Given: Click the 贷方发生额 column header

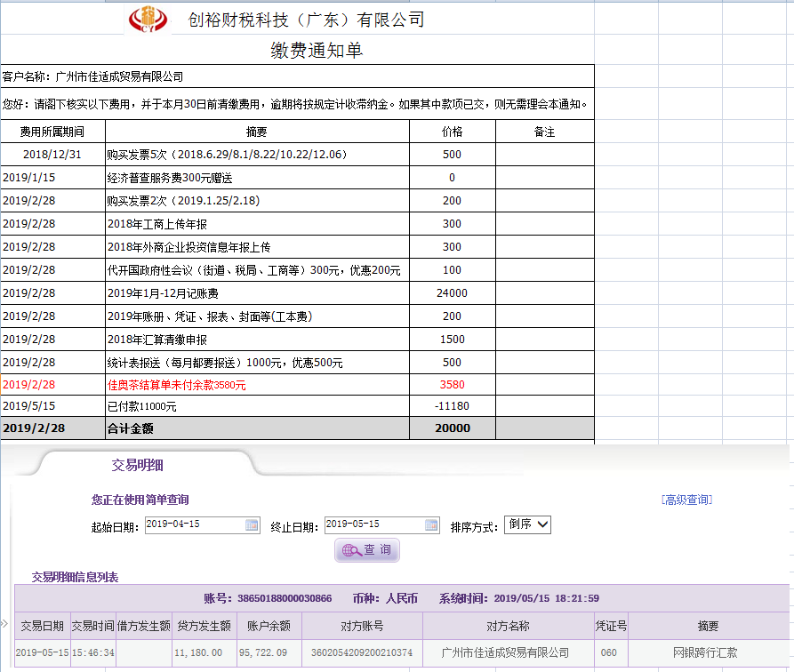Looking at the screenshot, I should tap(205, 626).
